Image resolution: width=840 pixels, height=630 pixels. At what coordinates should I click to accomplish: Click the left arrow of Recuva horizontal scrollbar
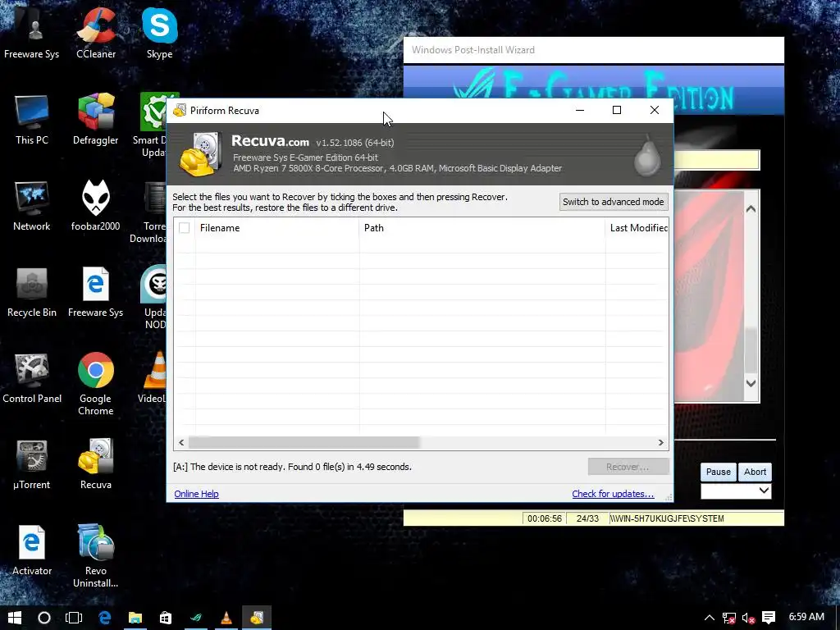click(x=181, y=442)
